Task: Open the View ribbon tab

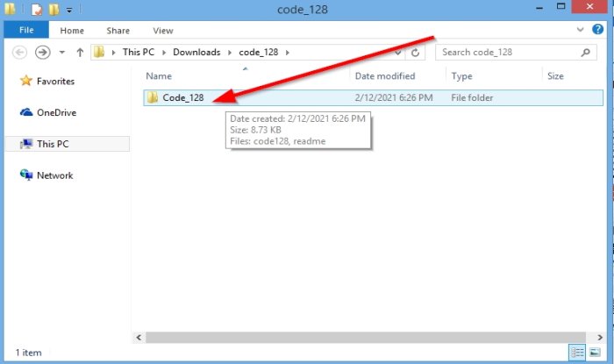Action: [163, 31]
